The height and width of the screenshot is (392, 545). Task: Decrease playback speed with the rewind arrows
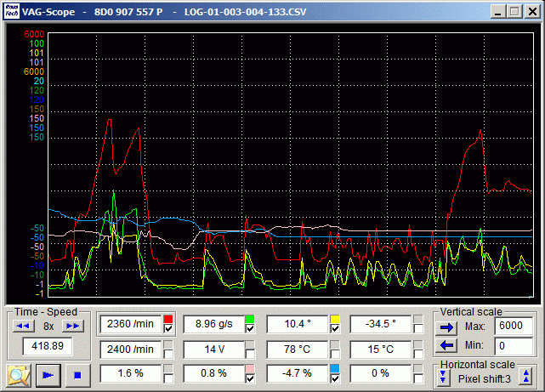(23, 326)
